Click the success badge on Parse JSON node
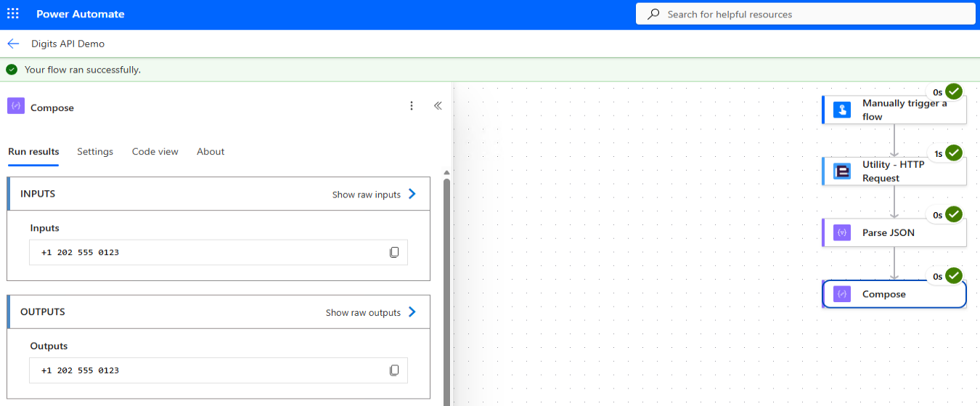The height and width of the screenshot is (406, 980). coord(954,214)
